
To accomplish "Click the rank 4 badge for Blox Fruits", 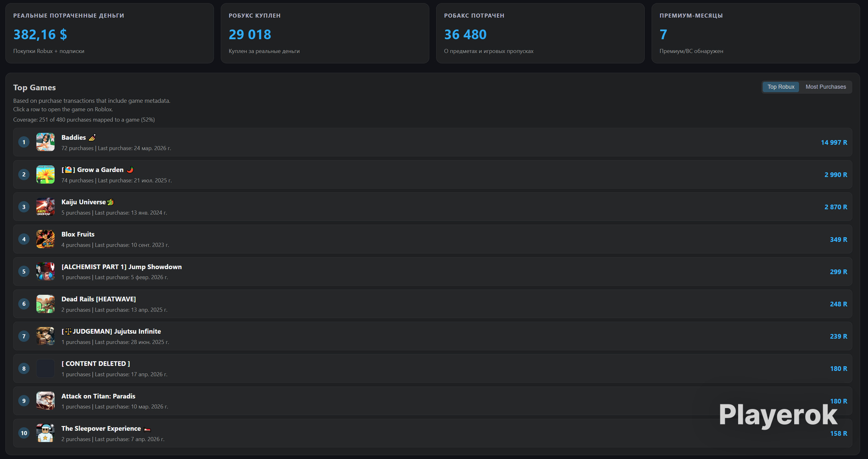I will click(24, 239).
